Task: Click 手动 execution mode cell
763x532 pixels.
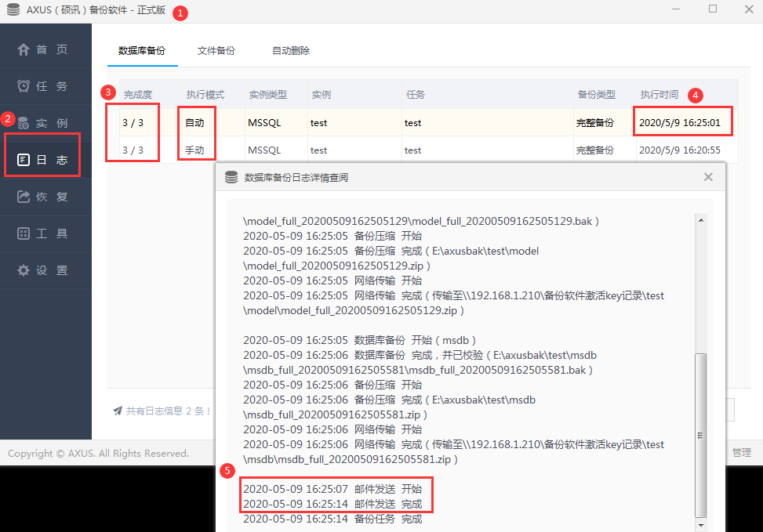Action: tap(194, 150)
